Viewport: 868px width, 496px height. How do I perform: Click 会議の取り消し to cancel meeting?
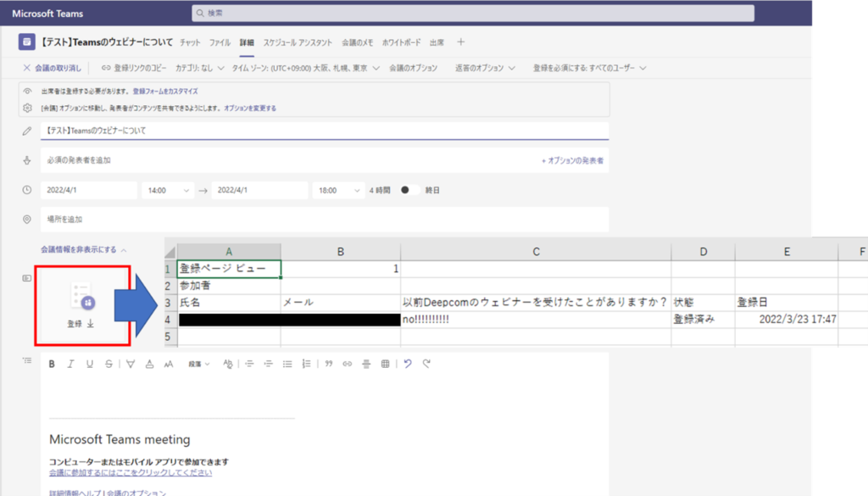[53, 68]
